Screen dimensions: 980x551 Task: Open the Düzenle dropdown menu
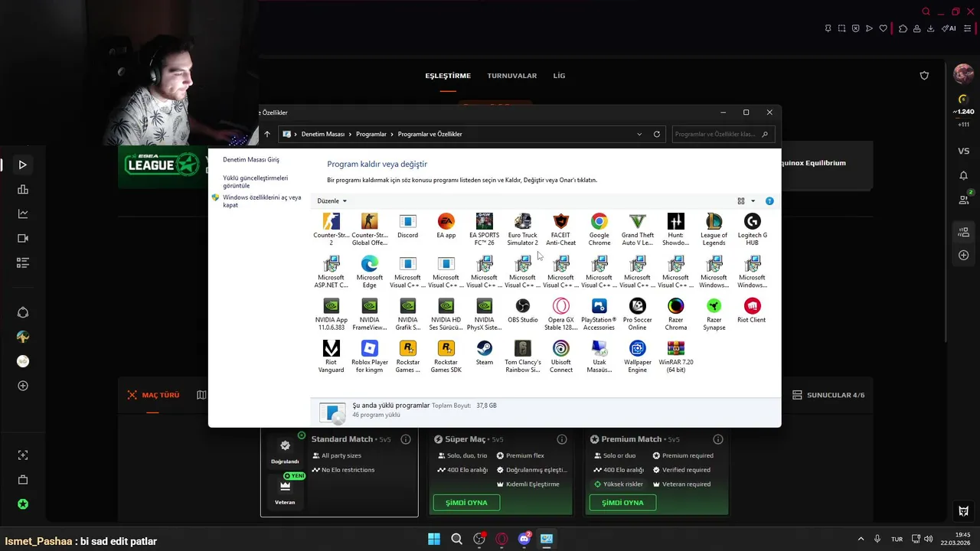click(x=332, y=201)
